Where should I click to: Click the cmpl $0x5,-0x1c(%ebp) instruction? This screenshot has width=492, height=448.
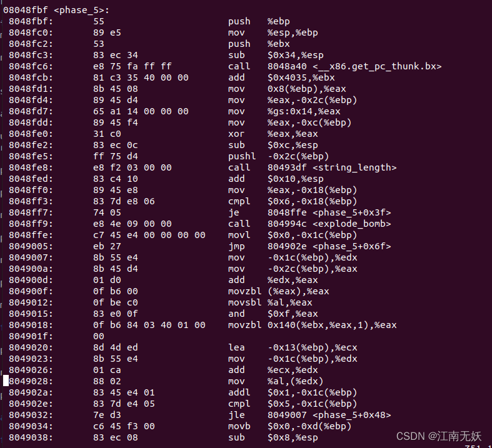[291, 404]
